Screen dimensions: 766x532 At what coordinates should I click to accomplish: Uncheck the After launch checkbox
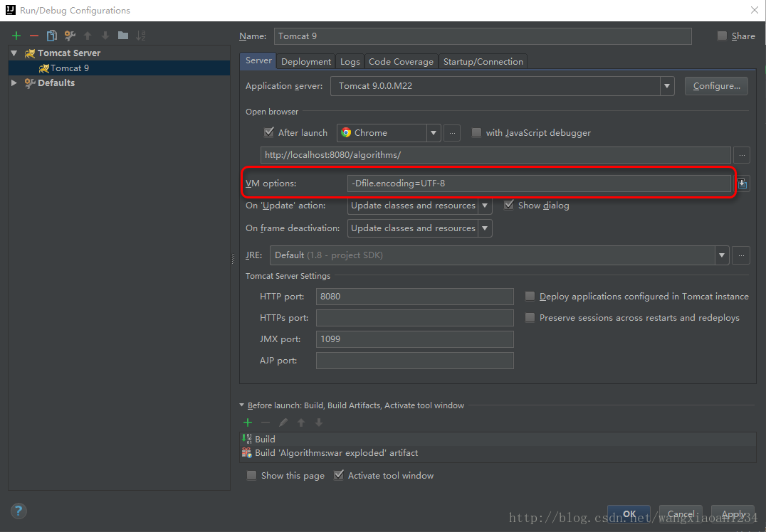268,132
